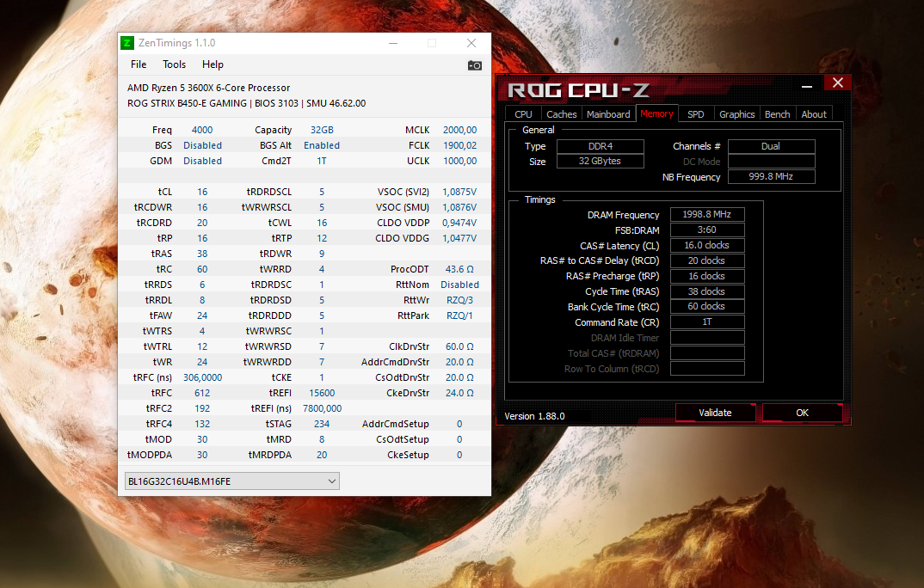Click the ClkDrvStr value 60.0 Ω
The image size is (924, 588).
[459, 346]
